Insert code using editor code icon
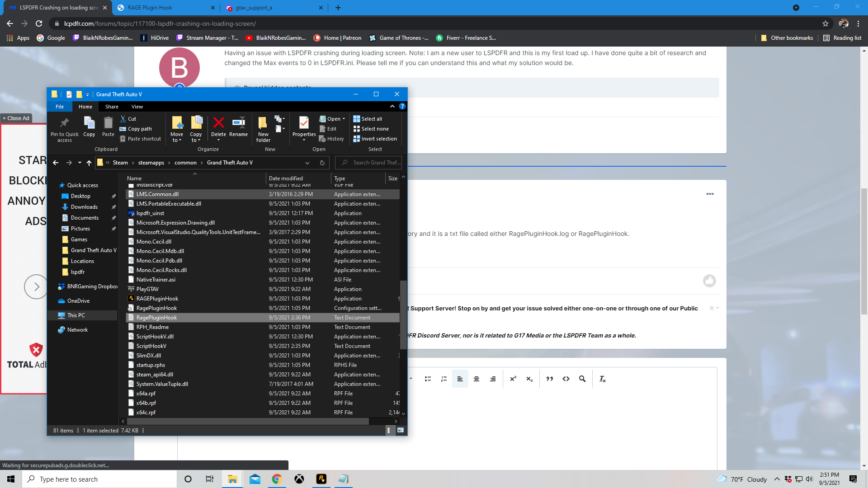 click(566, 379)
